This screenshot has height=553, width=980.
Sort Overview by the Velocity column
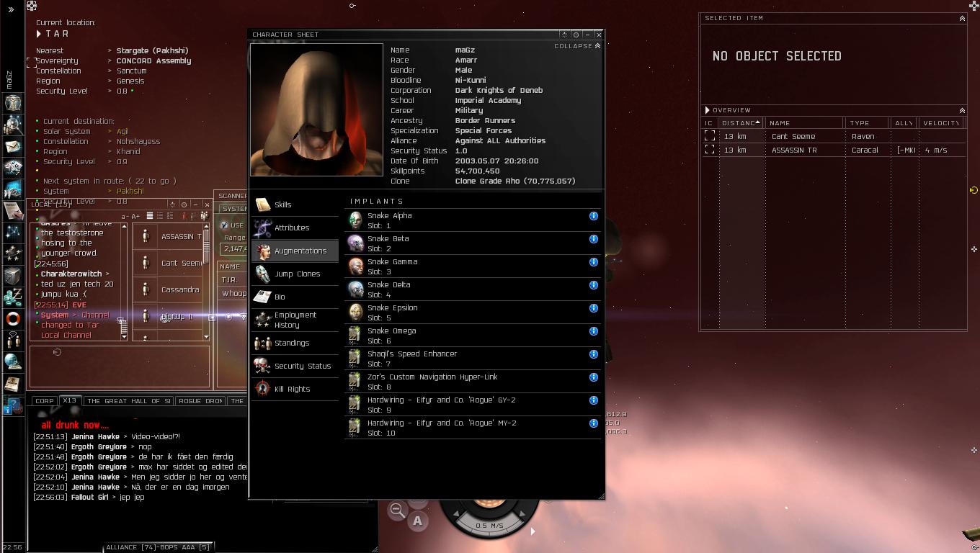pyautogui.click(x=941, y=123)
